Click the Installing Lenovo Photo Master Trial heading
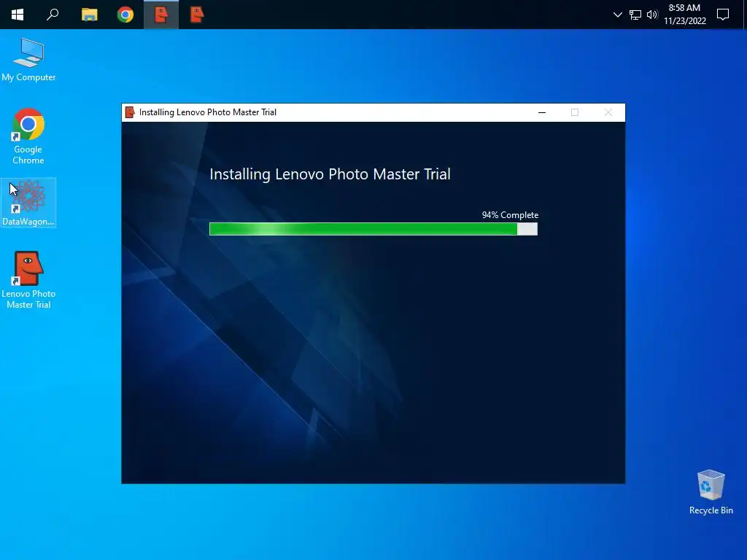747x560 pixels. click(x=330, y=174)
